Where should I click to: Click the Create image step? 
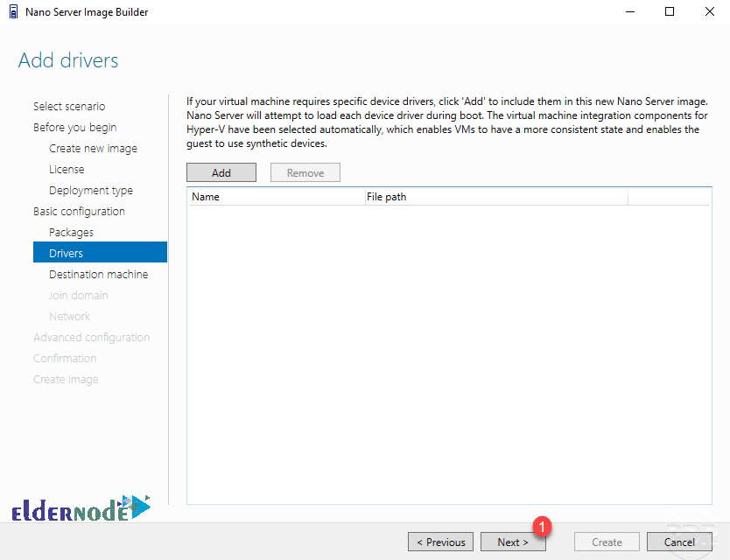point(66,379)
